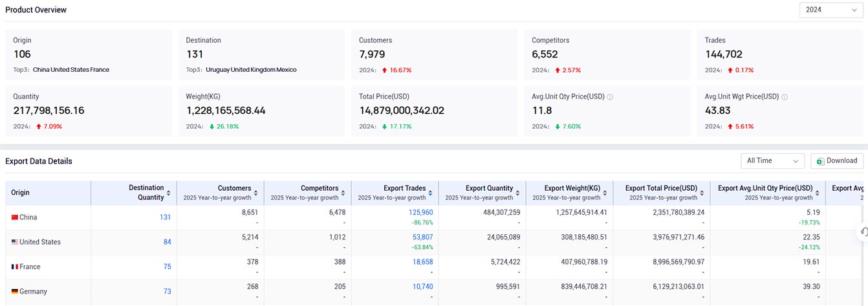This screenshot has height=306, width=868.
Task: Click the floating support icon at right edge
Action: coord(863,232)
